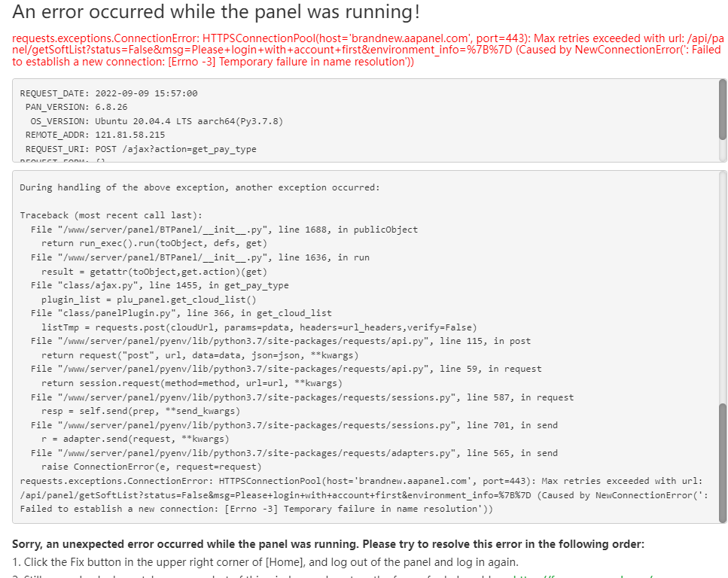Click the class/ajax.py line 1455 entry

click(160, 285)
